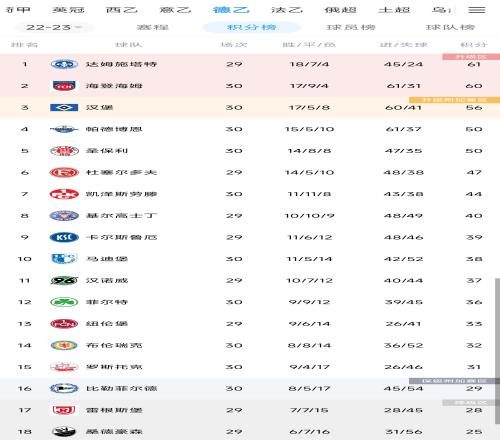Switch to the 球队榜 tab
The height and width of the screenshot is (440, 500).
(x=450, y=27)
